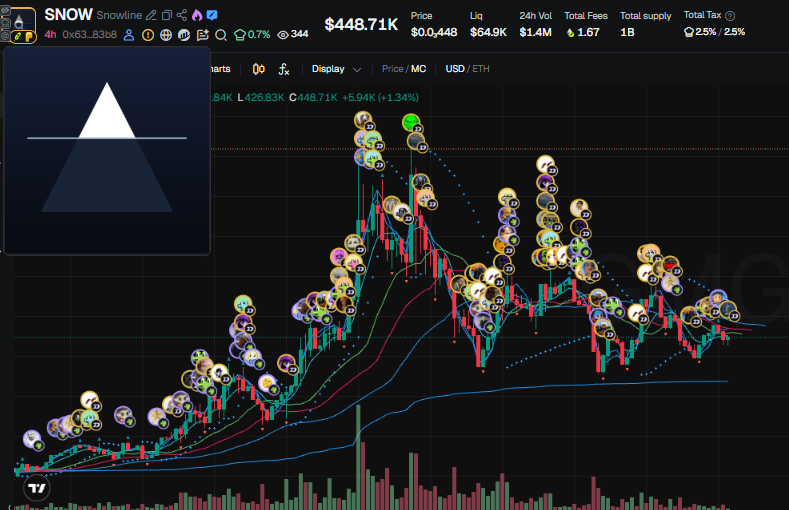Open the share icon next to Snowline
This screenshot has width=789, height=510.
point(182,15)
